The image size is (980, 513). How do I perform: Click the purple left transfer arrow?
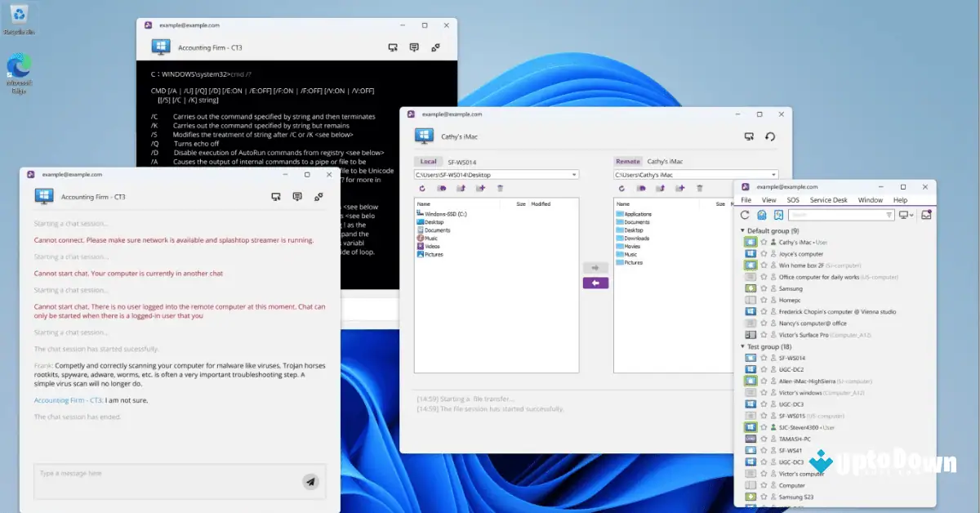595,283
